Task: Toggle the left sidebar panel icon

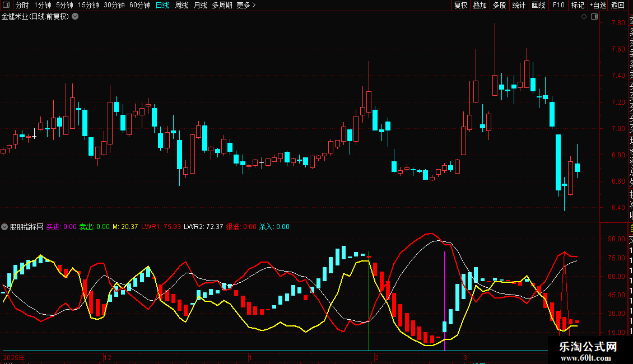Action: coord(6,5)
